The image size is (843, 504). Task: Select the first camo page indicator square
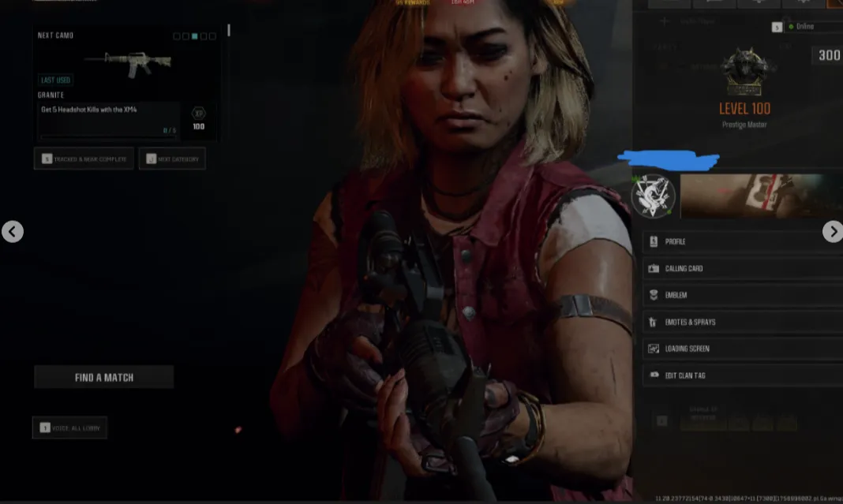(176, 36)
